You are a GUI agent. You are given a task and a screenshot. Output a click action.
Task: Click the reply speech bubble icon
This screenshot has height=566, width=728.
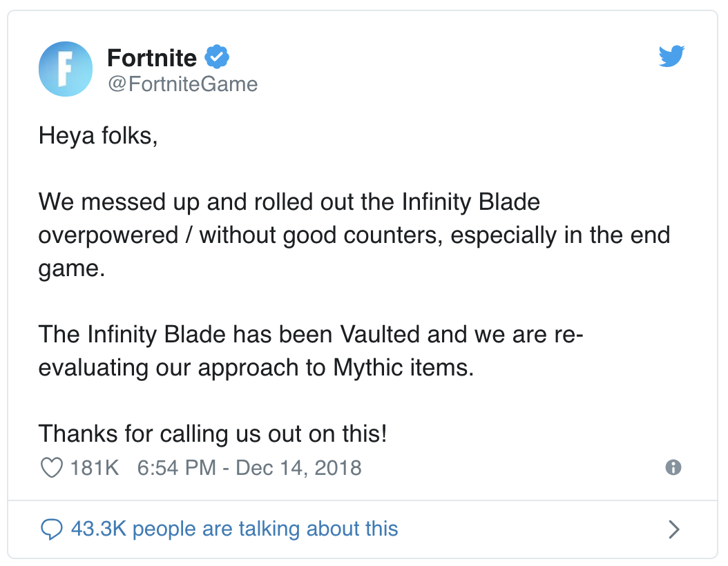click(52, 529)
